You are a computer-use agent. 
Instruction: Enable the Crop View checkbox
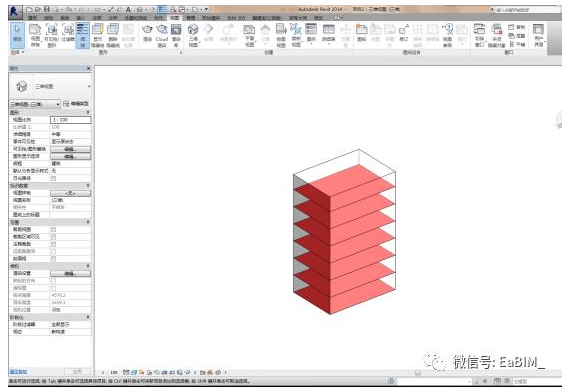tap(54, 230)
